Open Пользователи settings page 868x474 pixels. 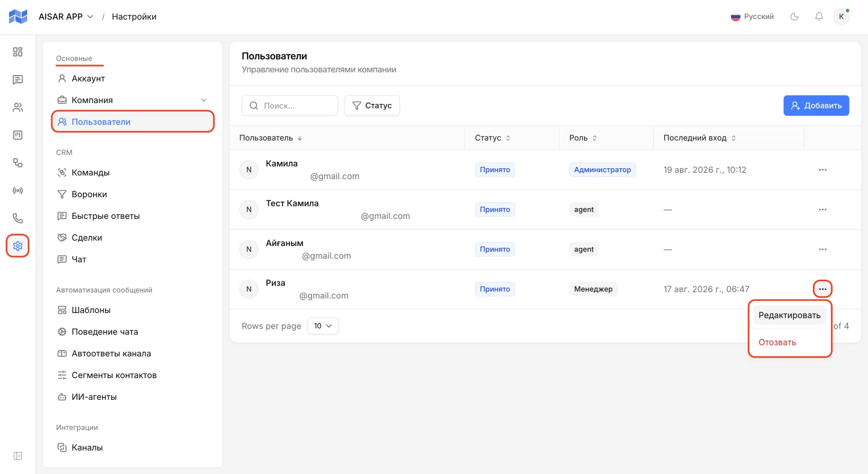132,122
